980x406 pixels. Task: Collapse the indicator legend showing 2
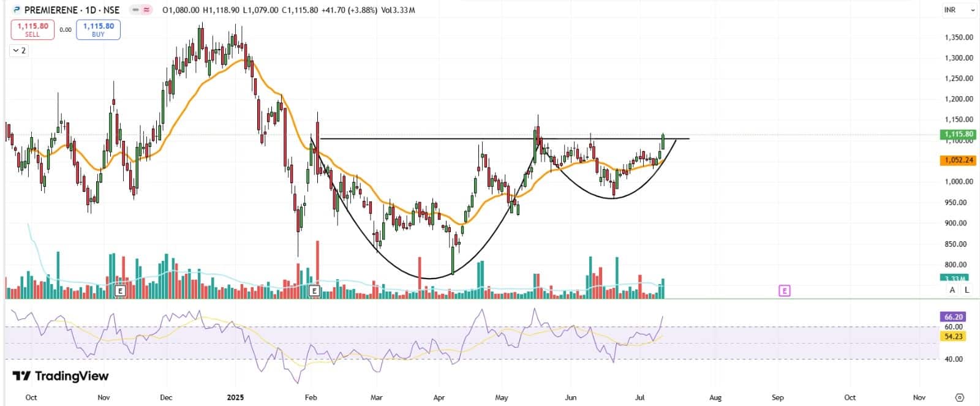coord(19,50)
